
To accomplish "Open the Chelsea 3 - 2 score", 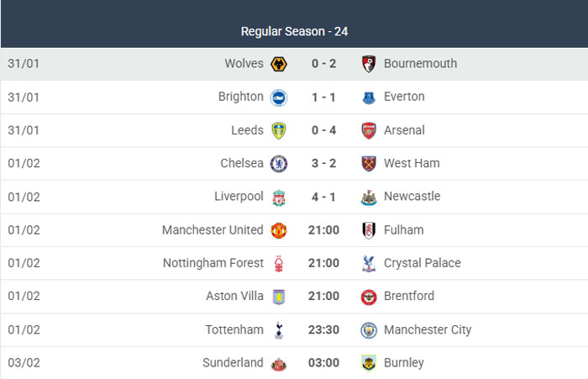I will [x=323, y=164].
